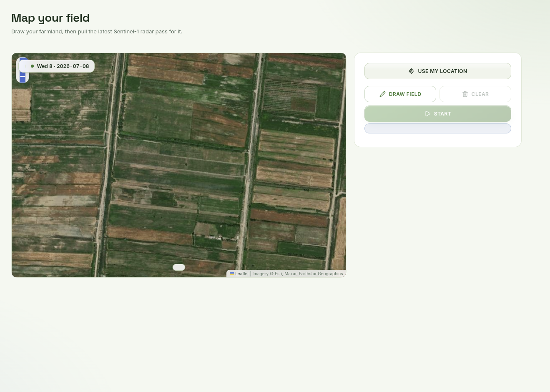Click the crosshair location icon

411,71
